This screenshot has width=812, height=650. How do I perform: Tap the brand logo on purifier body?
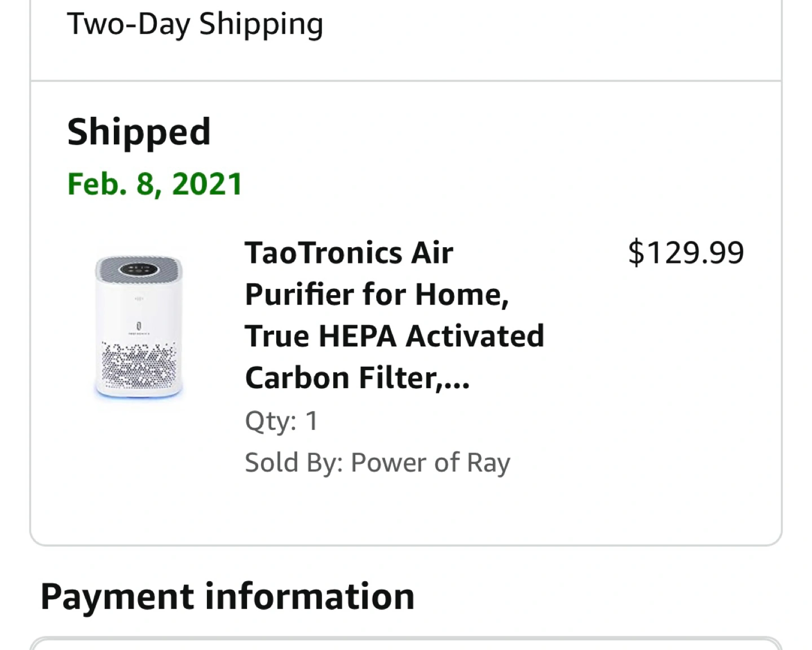139,326
